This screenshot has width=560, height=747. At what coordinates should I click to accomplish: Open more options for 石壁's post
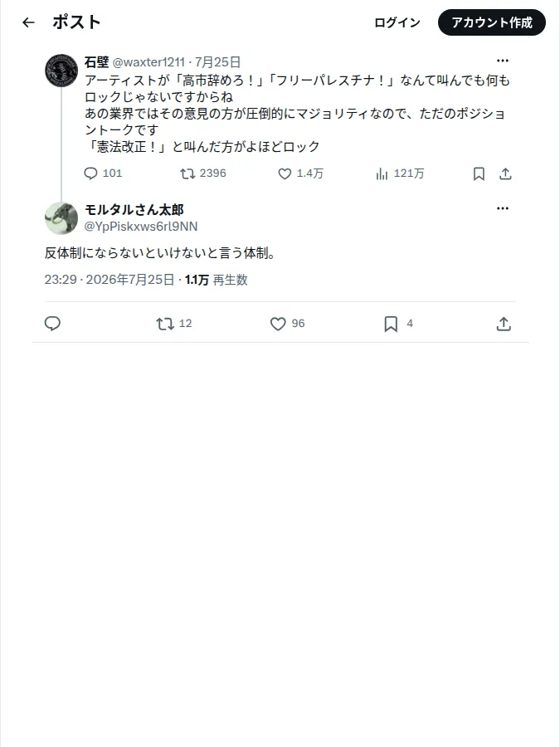(x=503, y=61)
